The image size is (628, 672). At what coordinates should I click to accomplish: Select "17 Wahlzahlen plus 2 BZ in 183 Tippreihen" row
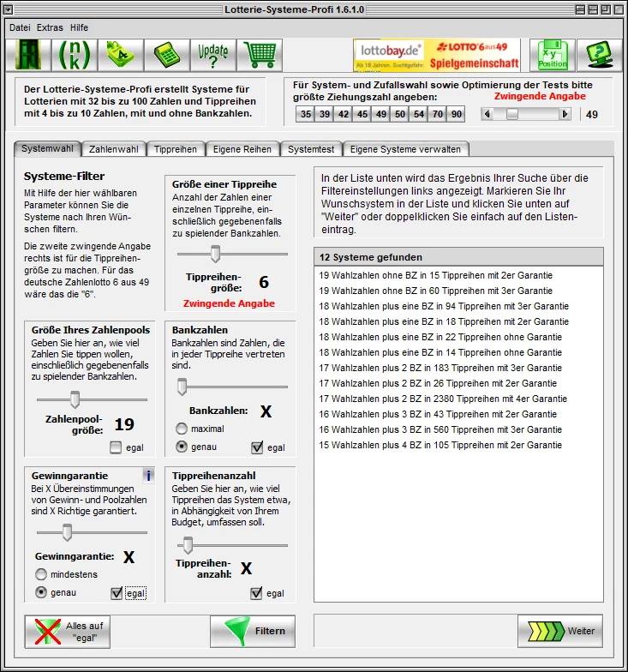tap(458, 368)
